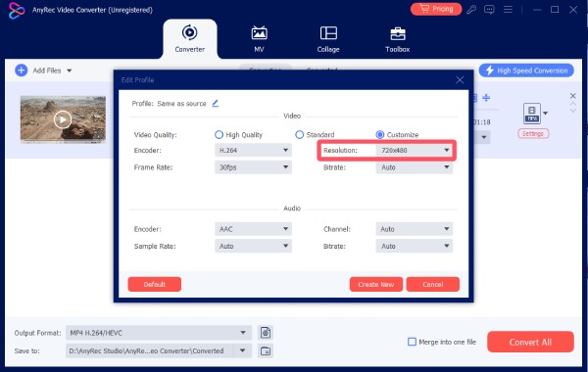Click the blue plus Add Files icon
Viewport: 588px width, 372px height.
(21, 70)
